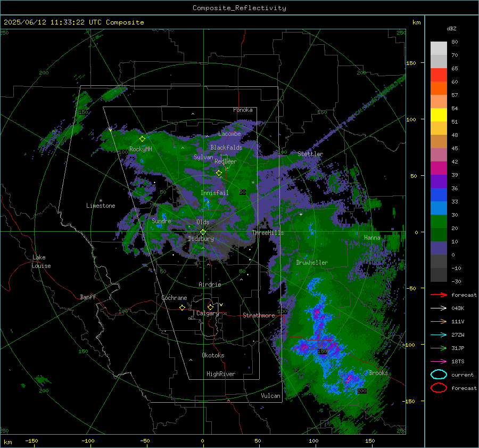Click the Sylvan label on map
The width and height of the screenshot is (479, 448).
(203, 157)
